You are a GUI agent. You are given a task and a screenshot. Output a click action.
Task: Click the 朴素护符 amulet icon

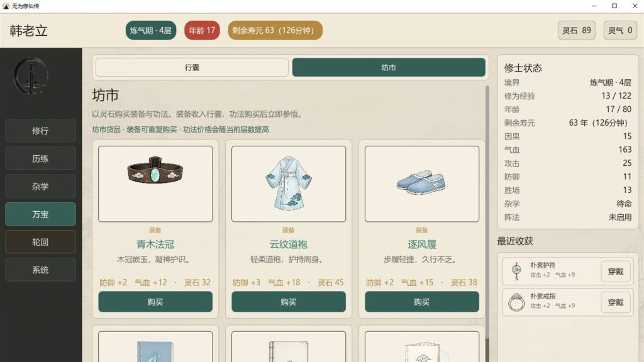pos(516,271)
